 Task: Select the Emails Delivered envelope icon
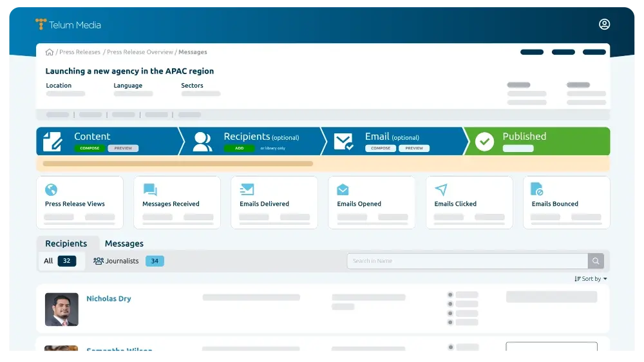pyautogui.click(x=247, y=189)
